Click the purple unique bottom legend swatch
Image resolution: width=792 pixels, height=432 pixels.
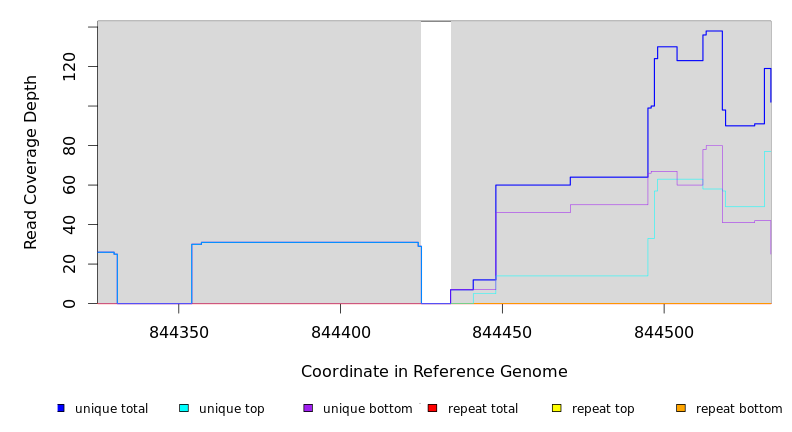(x=308, y=408)
